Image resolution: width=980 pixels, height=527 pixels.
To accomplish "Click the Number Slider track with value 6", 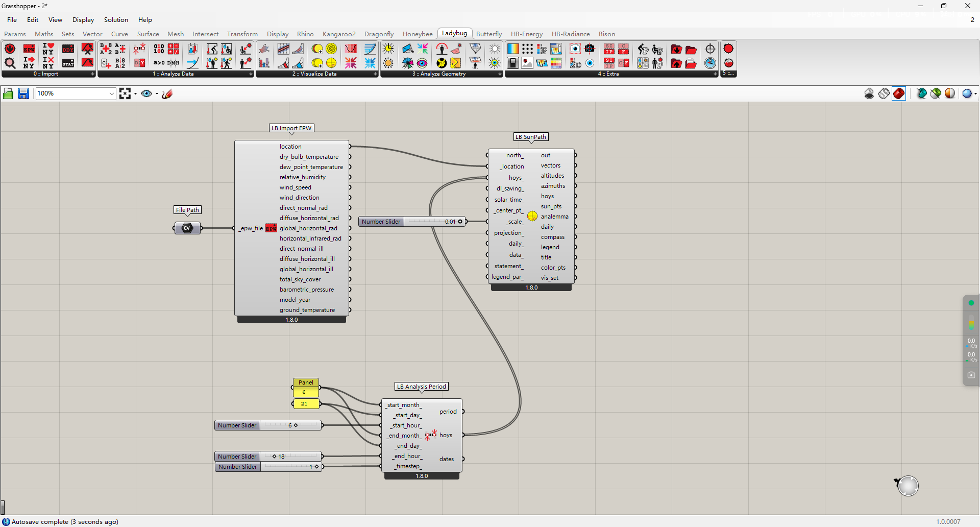I will 291,425.
